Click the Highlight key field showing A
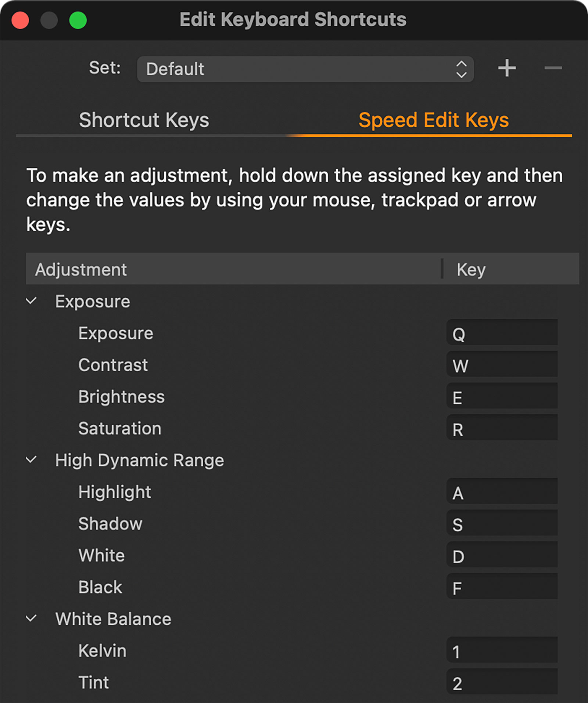Screen dimensions: 588x703 click(502, 491)
